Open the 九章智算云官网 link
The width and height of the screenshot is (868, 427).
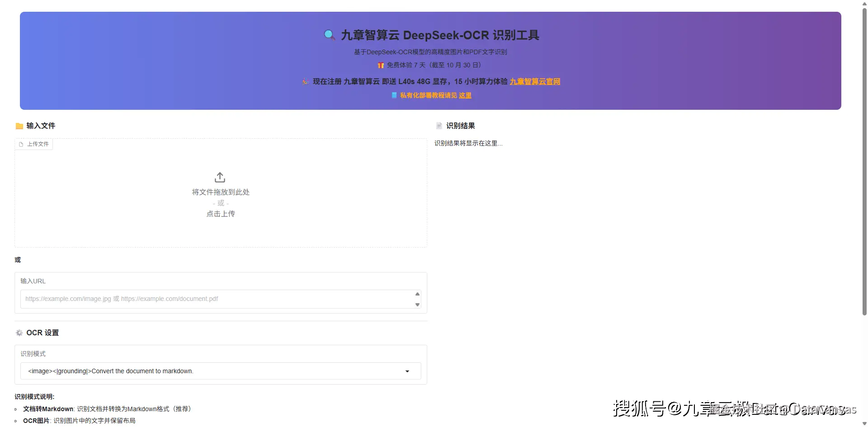click(535, 82)
